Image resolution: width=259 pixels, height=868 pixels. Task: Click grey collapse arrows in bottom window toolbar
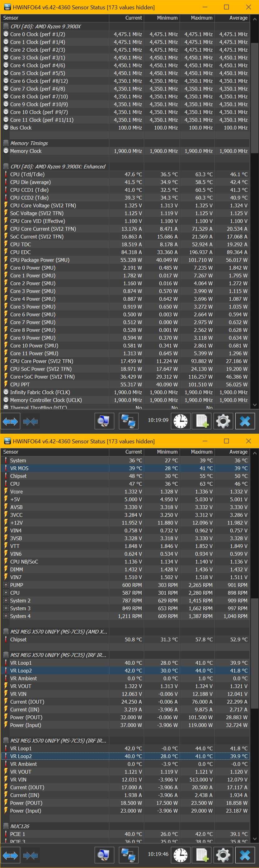tap(30, 856)
